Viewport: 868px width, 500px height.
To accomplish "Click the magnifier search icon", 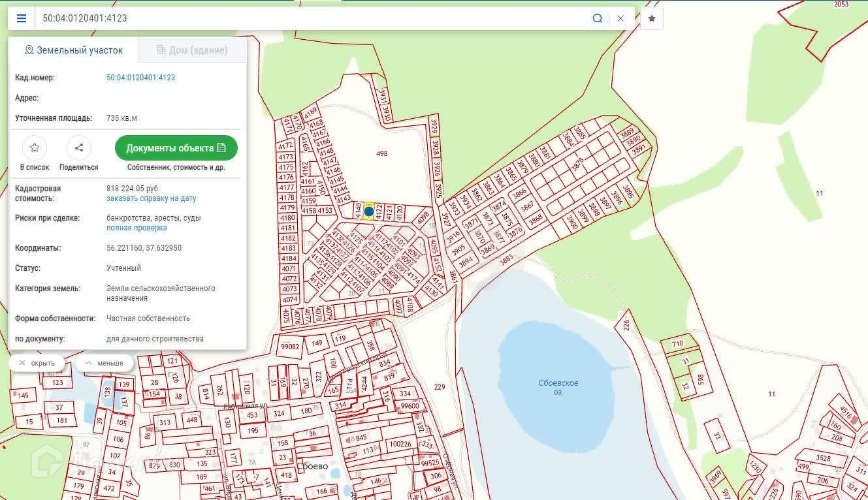I will point(597,18).
